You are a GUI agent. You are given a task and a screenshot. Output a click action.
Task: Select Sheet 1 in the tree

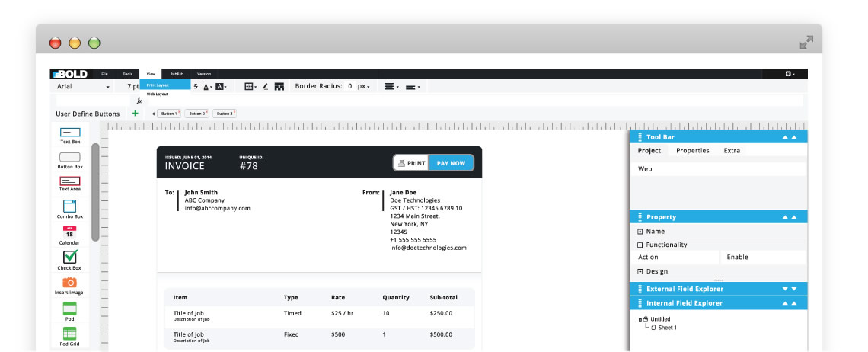pos(664,328)
